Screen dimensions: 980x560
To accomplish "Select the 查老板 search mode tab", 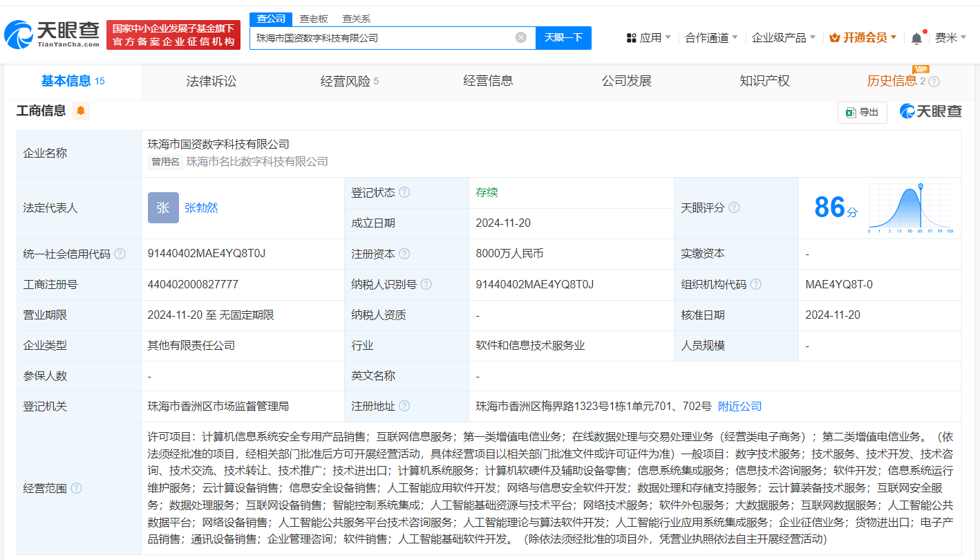I will pyautogui.click(x=314, y=19).
